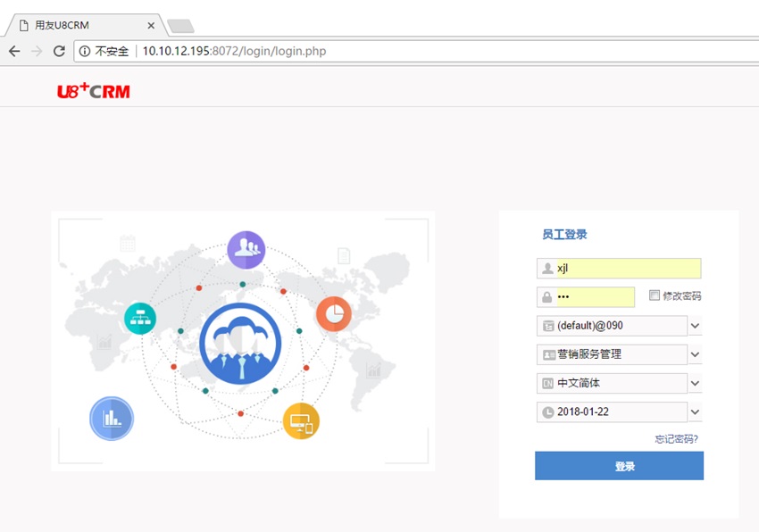This screenshot has height=532, width=759.
Task: Expand the 营销服务管理 dropdown arrow
Action: pyautogui.click(x=695, y=354)
